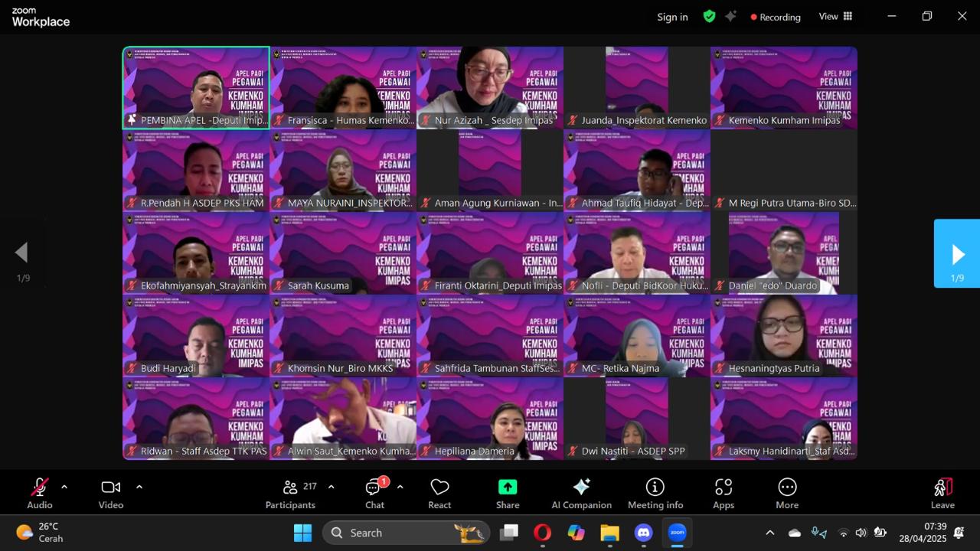This screenshot has width=980, height=551.
Task: Expand the Participants options chevron
Action: pos(331,487)
